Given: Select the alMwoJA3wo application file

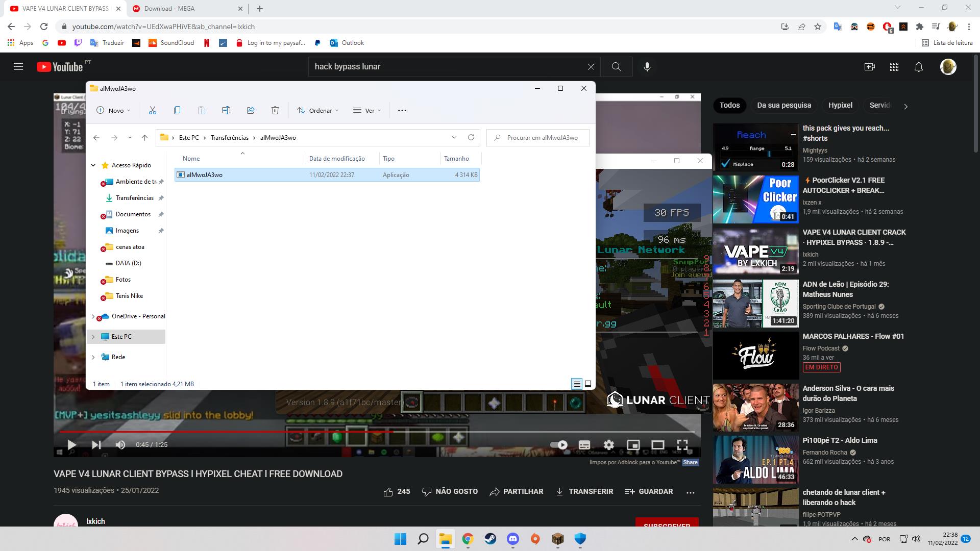Looking at the screenshot, I should pyautogui.click(x=205, y=175).
